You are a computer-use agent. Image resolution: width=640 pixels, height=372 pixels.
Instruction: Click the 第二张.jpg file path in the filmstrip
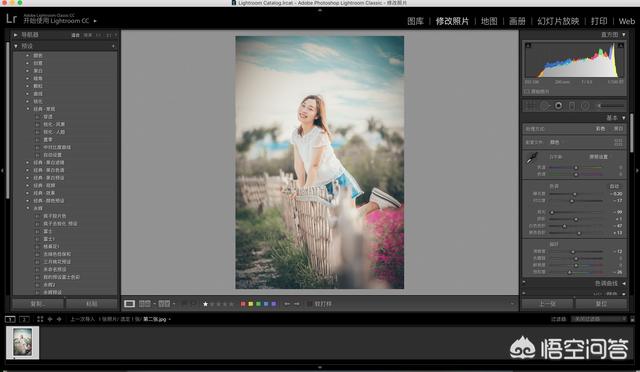click(x=155, y=319)
